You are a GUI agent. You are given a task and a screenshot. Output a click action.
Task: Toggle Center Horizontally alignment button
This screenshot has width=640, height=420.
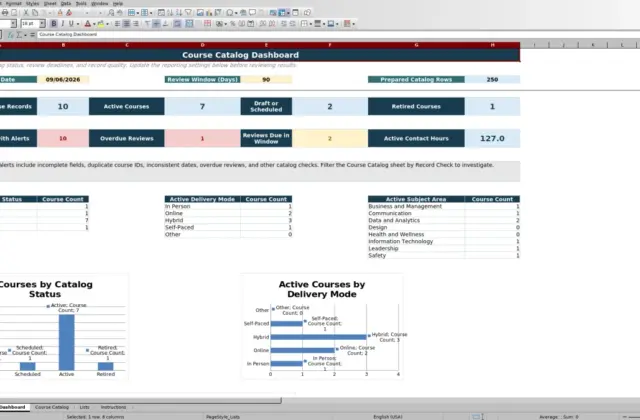coord(127,24)
